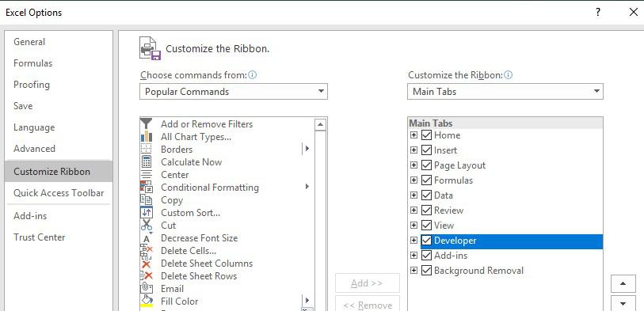
Task: Click the Delete Sheet Columns icon
Action: coord(147,264)
